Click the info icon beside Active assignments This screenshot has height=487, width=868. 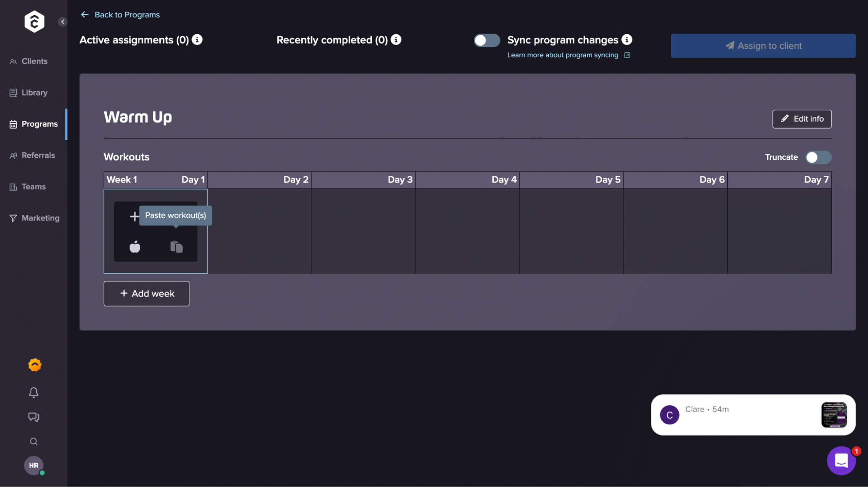[x=197, y=40]
